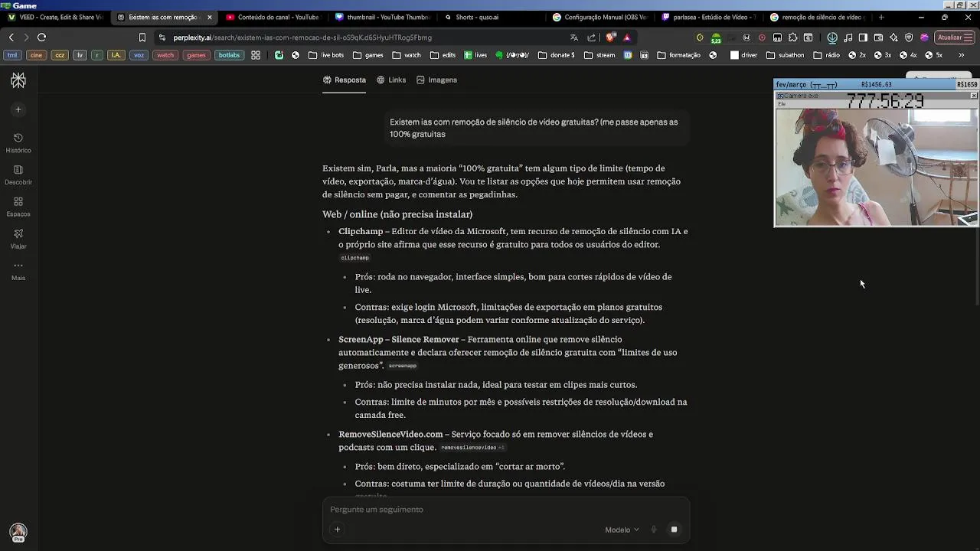
Task: Open Viajar in the sidebar
Action: pyautogui.click(x=18, y=238)
